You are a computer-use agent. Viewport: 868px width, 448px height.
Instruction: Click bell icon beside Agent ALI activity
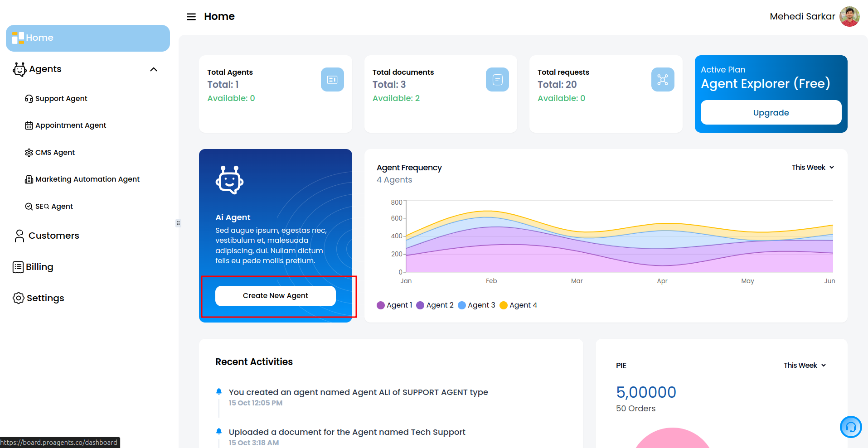click(219, 391)
